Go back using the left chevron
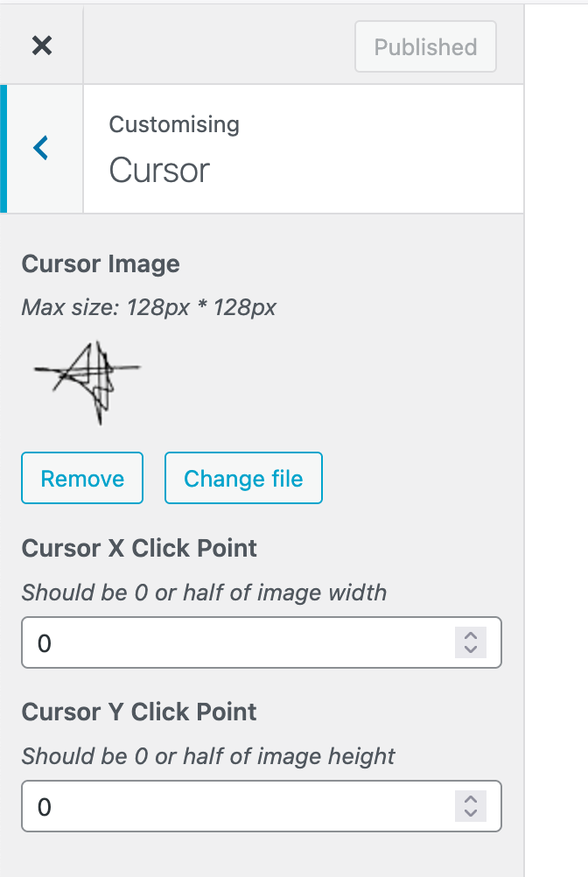This screenshot has width=588, height=877. (41, 149)
